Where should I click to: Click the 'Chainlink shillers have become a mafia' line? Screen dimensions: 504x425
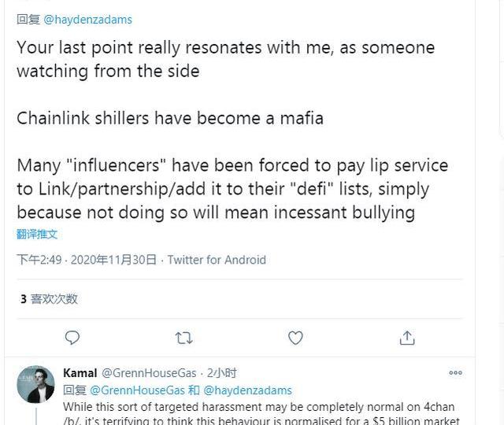pos(170,119)
